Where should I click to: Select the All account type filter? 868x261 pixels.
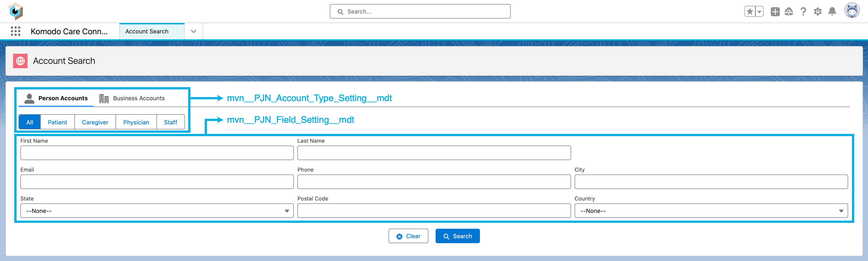tap(30, 122)
